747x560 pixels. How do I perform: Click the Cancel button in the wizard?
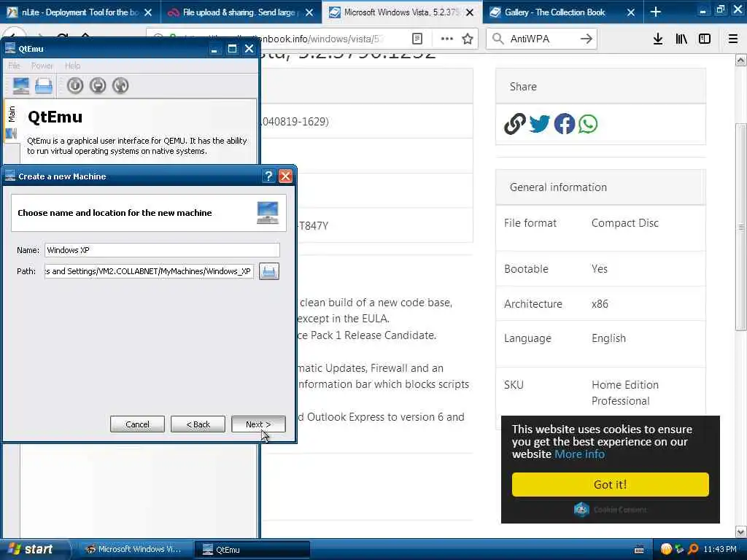pyautogui.click(x=137, y=424)
